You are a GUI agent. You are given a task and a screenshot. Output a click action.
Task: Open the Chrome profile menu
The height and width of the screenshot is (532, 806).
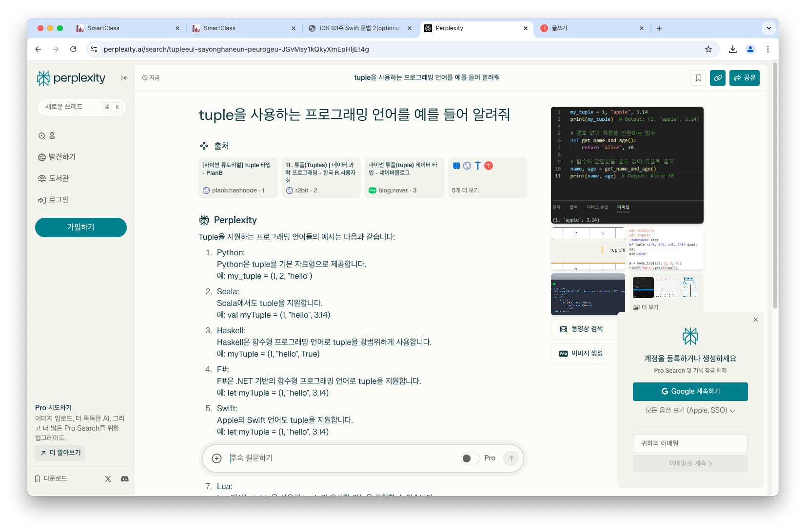click(x=750, y=49)
